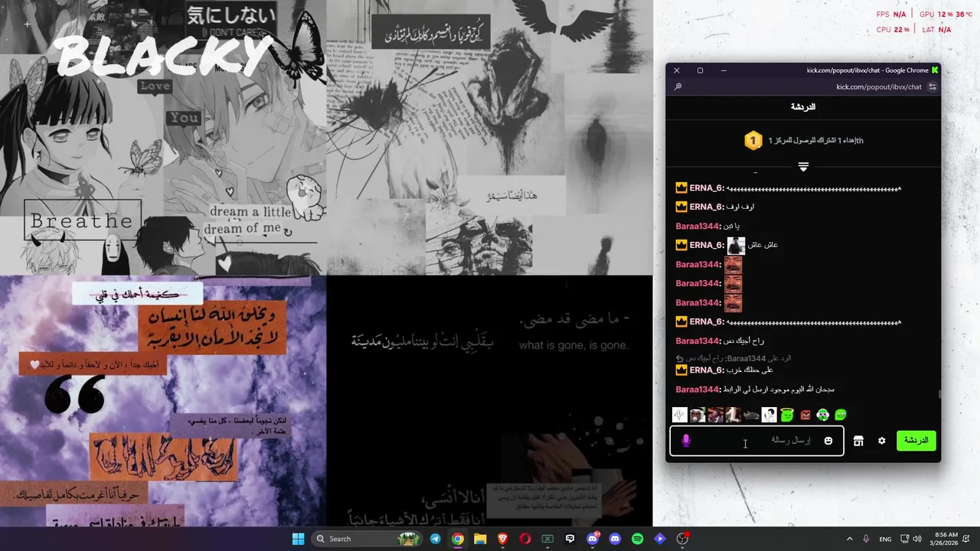980x551 pixels.
Task: Pick the red angry face emote
Action: tap(805, 415)
